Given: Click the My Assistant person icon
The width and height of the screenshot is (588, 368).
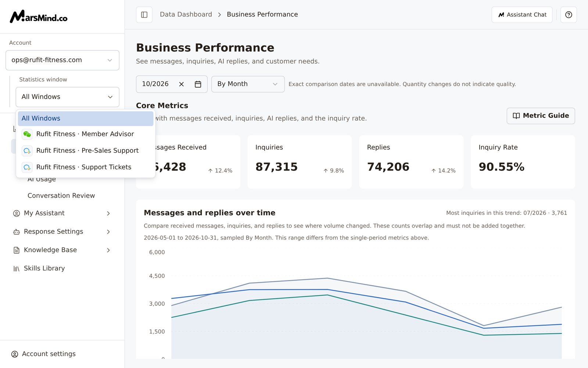Looking at the screenshot, I should 17,213.
